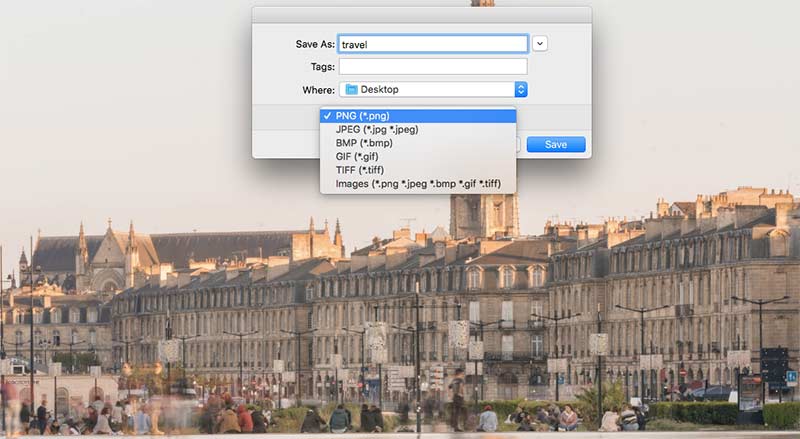Click the blue up-down arrows on Where popup
This screenshot has height=439, width=800.
(x=520, y=90)
